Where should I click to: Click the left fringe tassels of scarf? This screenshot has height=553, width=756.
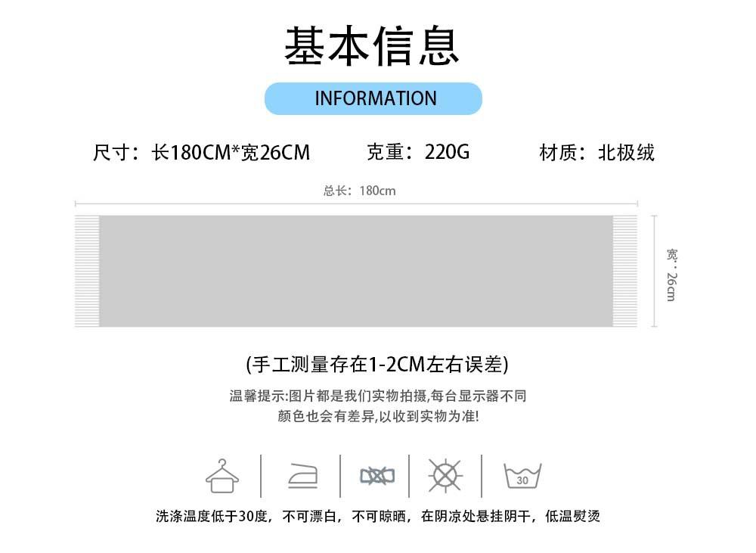coord(87,271)
